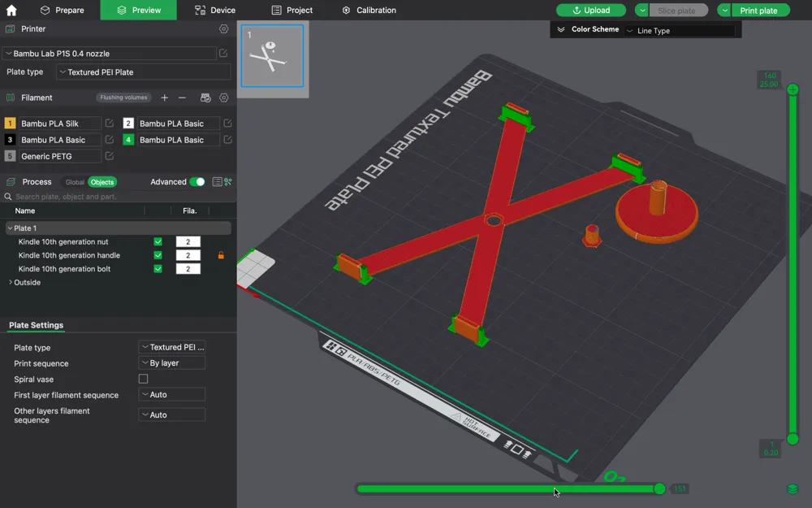The image size is (812, 508).
Task: Open the Line Type color scheme dropdown
Action: [x=680, y=31]
